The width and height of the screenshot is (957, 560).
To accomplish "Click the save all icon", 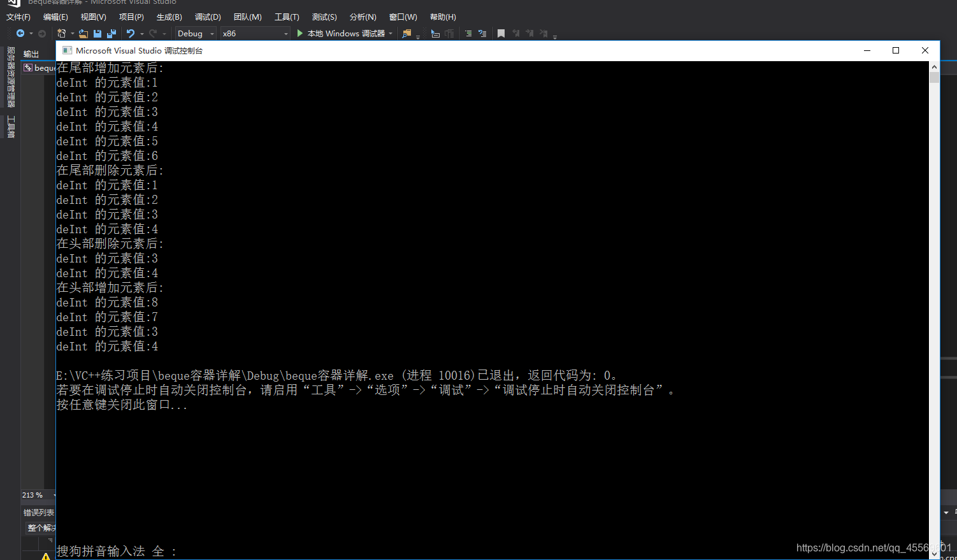I will coord(112,33).
